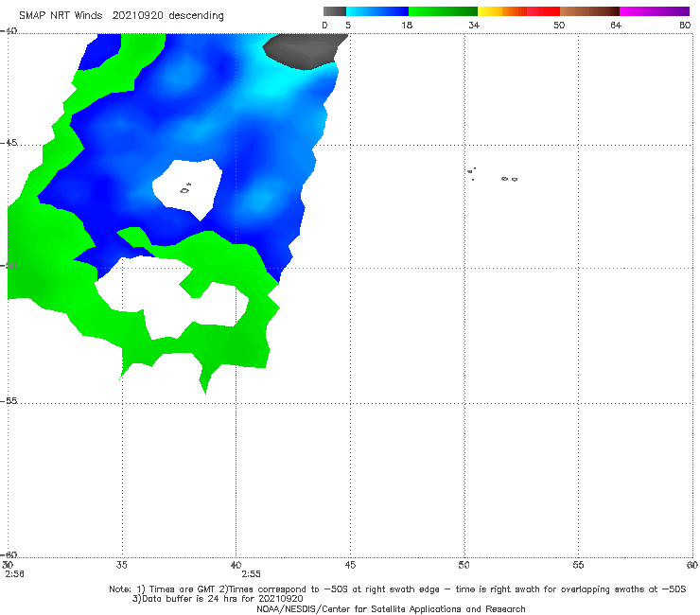Click the green segment of the color bar
The height and width of the screenshot is (615, 700).
click(x=443, y=11)
